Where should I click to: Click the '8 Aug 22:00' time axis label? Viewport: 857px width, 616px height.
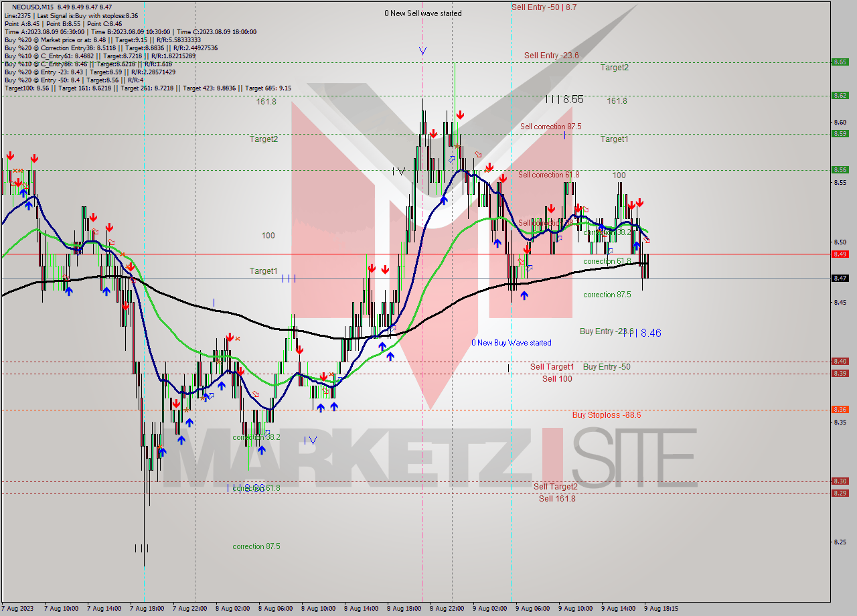click(447, 609)
